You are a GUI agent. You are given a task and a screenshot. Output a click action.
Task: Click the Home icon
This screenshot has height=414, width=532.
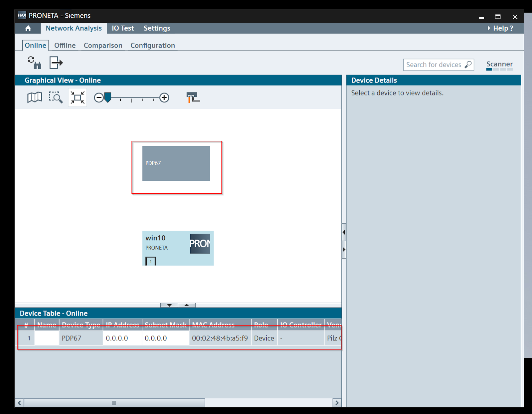(28, 28)
